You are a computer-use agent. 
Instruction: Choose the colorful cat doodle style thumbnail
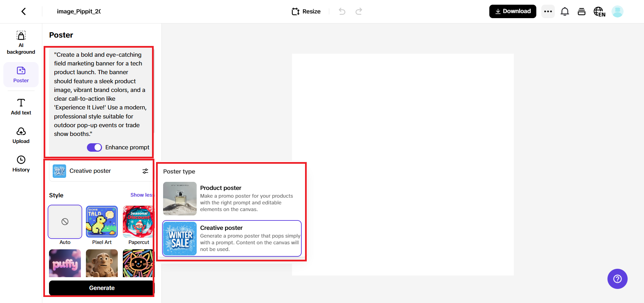138,263
